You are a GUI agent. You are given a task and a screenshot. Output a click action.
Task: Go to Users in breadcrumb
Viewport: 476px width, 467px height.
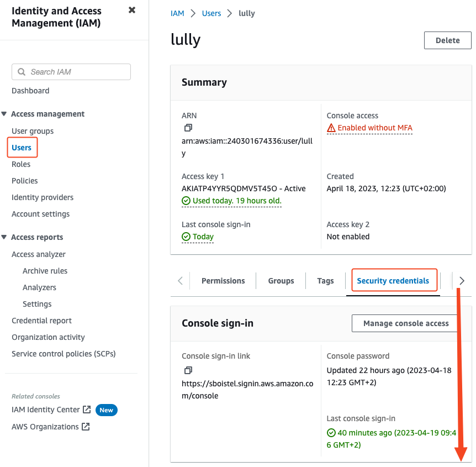point(211,13)
